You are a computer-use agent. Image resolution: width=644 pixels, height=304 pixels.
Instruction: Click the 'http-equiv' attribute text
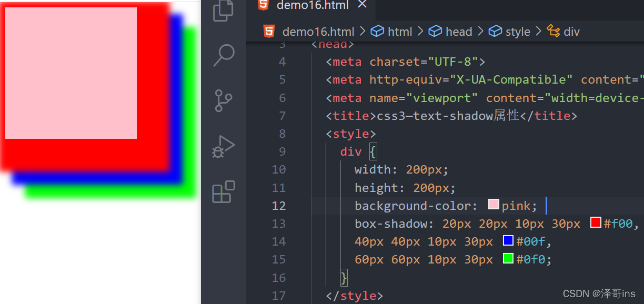[406, 80]
